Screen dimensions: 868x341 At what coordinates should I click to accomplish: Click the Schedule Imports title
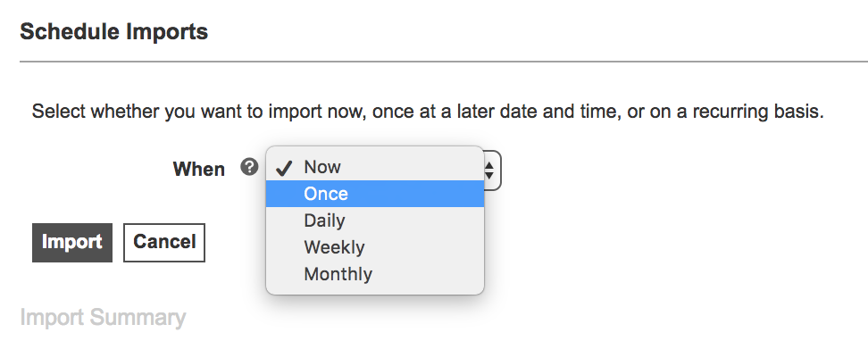coord(114,31)
